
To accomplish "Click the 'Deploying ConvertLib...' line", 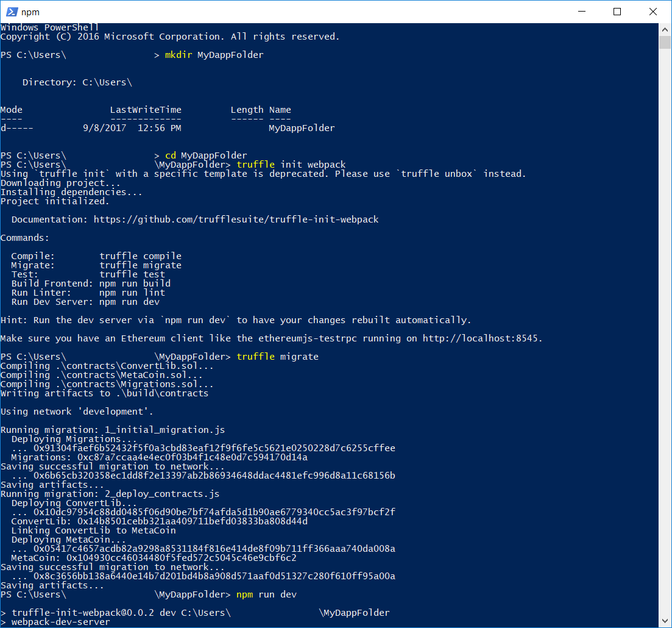I will click(x=74, y=503).
